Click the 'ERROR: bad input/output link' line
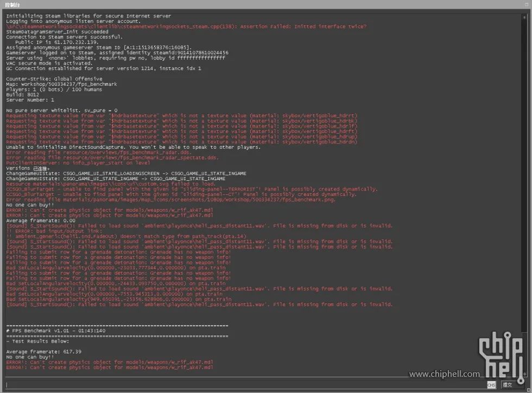532x393 pixels. coord(54,231)
